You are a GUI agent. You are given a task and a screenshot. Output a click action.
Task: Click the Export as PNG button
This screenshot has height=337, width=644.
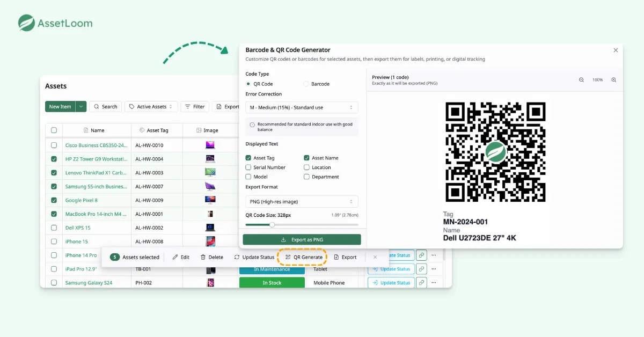click(x=302, y=239)
